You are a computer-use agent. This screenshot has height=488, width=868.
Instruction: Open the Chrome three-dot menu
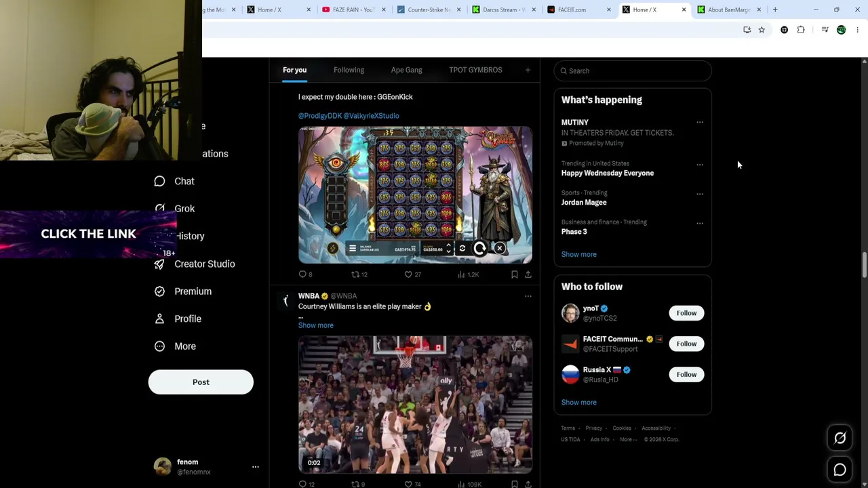pyautogui.click(x=857, y=30)
